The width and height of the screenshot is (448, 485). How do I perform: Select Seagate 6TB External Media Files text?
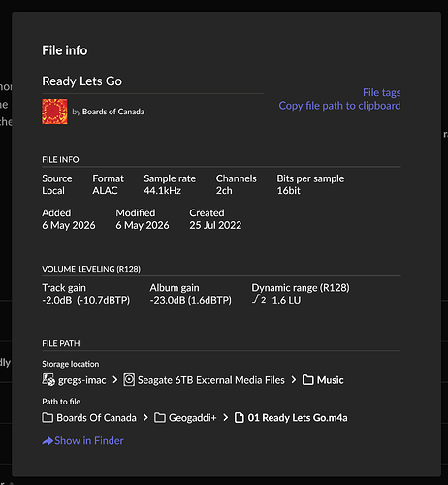[x=211, y=380]
